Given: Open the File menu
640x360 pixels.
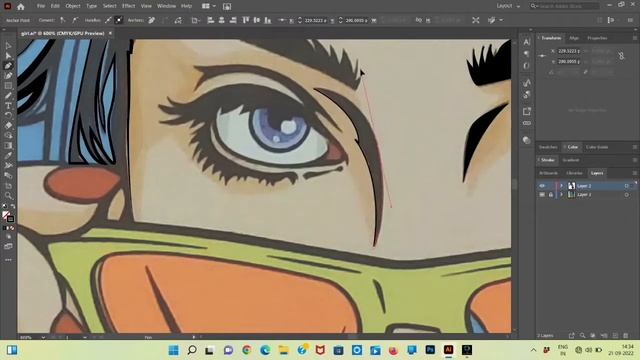Looking at the screenshot, I should 41,6.
